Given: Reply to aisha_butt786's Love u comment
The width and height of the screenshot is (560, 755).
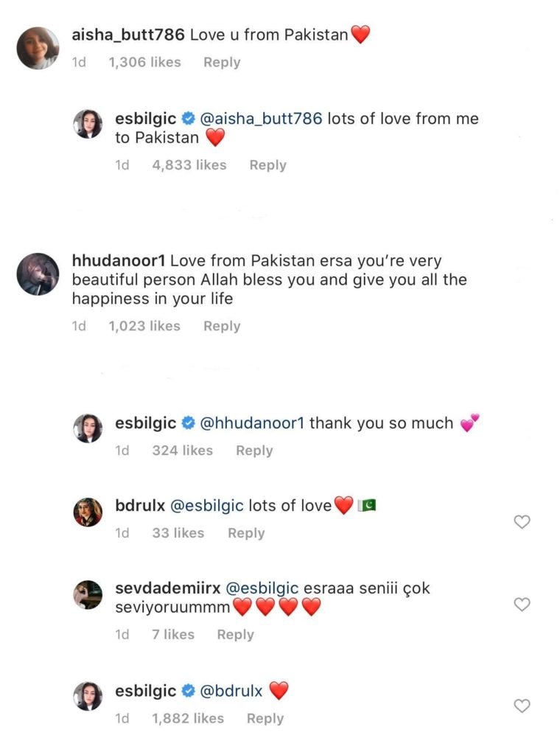Looking at the screenshot, I should pyautogui.click(x=222, y=63).
